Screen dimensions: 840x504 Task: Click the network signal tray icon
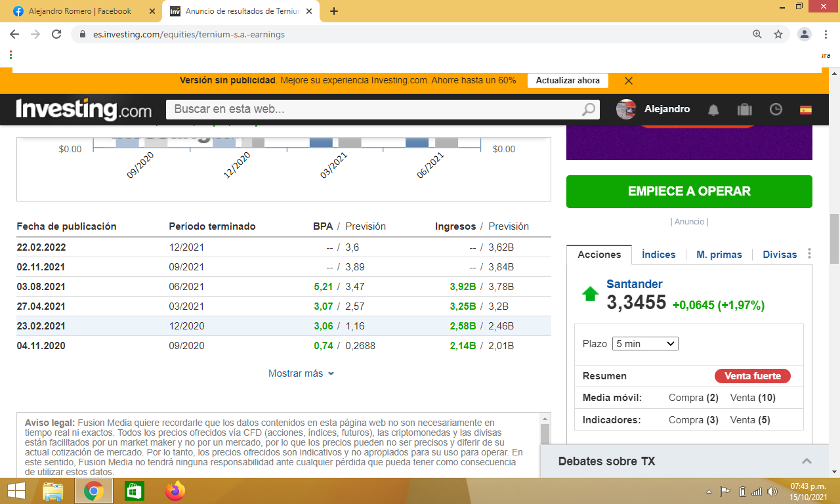[x=757, y=491]
